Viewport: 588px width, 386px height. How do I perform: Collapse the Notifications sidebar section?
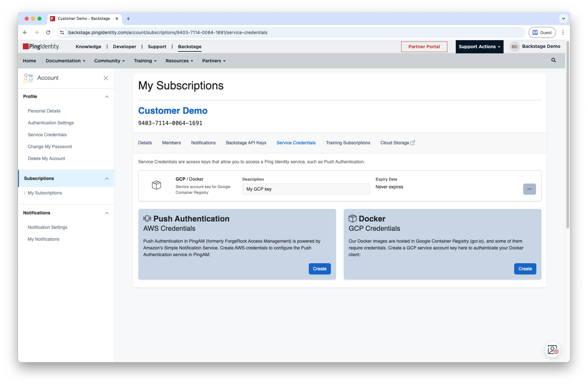(107, 213)
